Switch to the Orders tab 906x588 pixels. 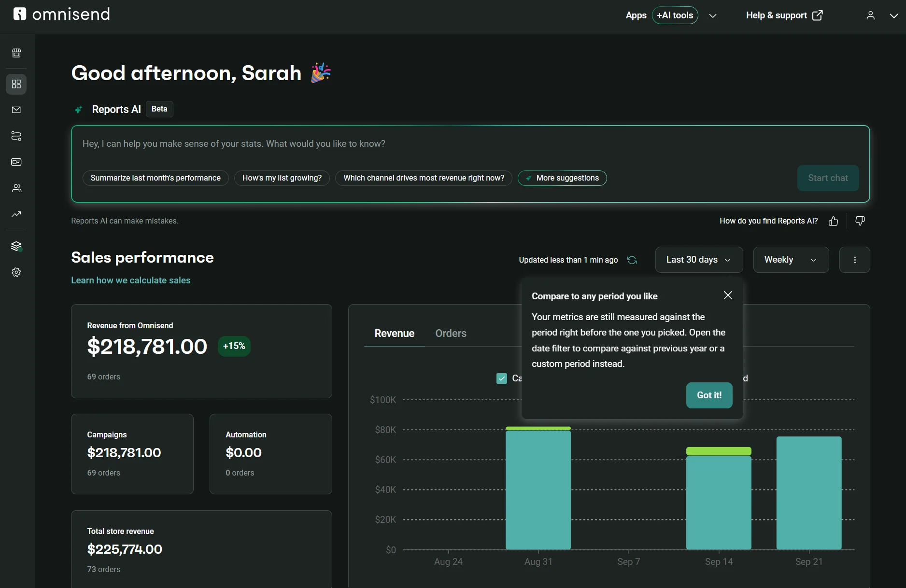[451, 334]
